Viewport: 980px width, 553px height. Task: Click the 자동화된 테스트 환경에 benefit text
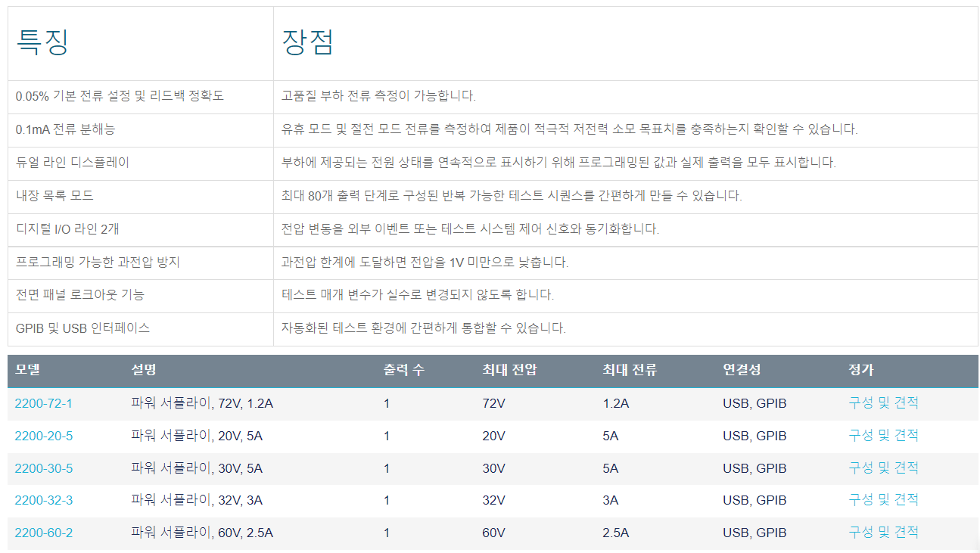(x=423, y=328)
